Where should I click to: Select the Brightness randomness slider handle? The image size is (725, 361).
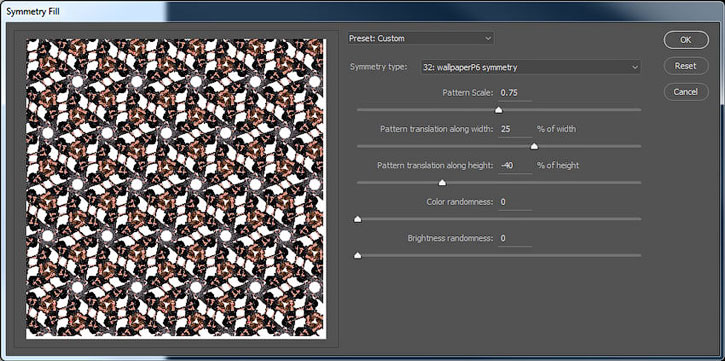coord(357,256)
